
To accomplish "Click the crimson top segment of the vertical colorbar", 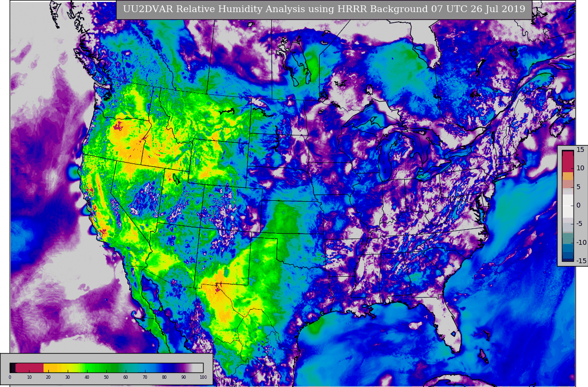I will pos(568,161).
